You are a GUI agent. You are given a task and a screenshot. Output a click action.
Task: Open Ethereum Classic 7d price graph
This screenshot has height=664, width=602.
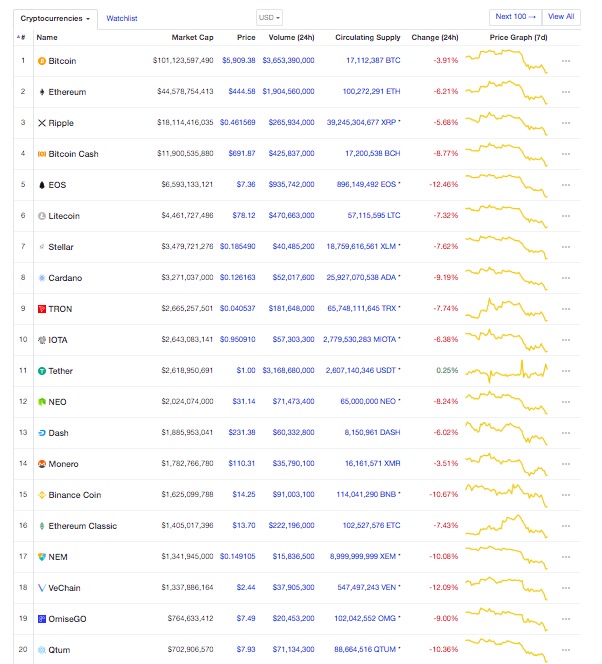point(506,526)
